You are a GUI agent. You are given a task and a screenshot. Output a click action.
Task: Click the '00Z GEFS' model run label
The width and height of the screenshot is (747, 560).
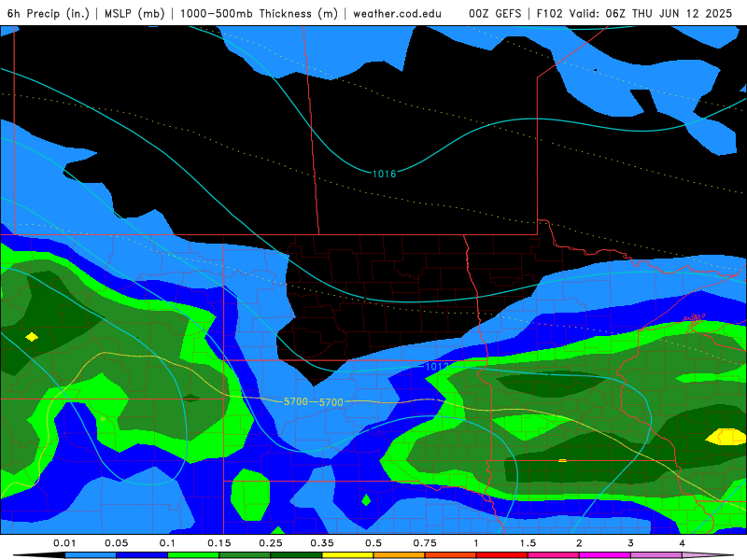495,13
